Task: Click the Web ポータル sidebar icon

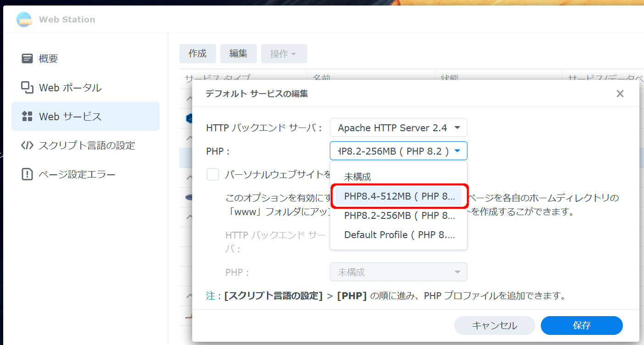Action: pos(28,88)
